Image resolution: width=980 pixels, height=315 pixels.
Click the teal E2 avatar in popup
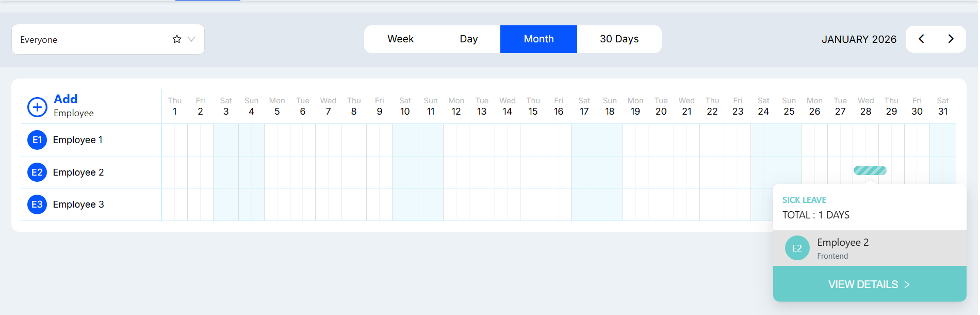[797, 248]
